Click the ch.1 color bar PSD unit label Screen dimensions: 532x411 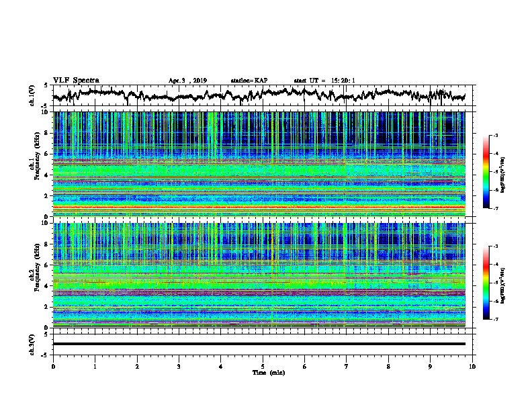click(x=502, y=175)
